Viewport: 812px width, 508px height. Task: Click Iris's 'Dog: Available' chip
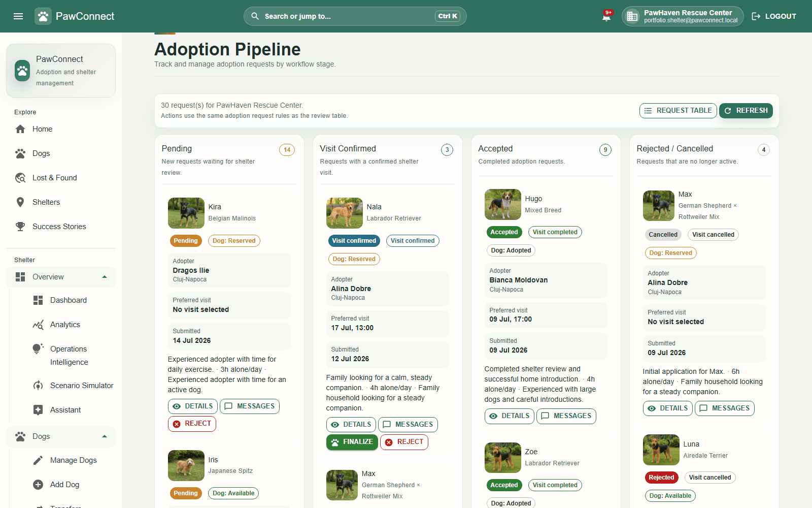[233, 493]
